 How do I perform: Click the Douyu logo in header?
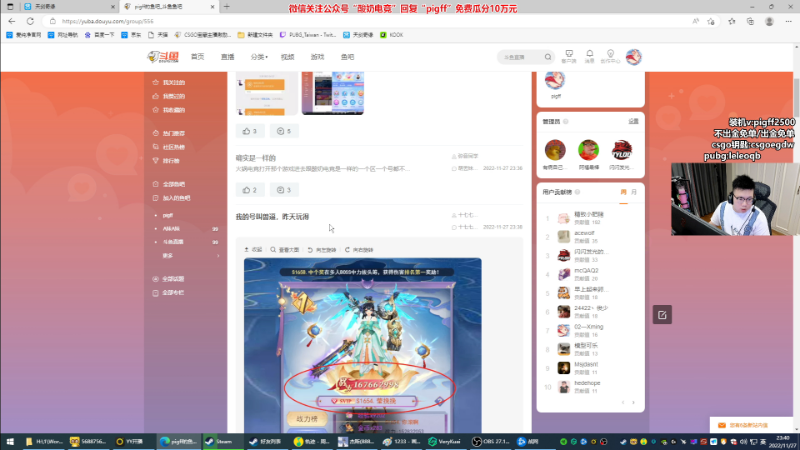(163, 57)
